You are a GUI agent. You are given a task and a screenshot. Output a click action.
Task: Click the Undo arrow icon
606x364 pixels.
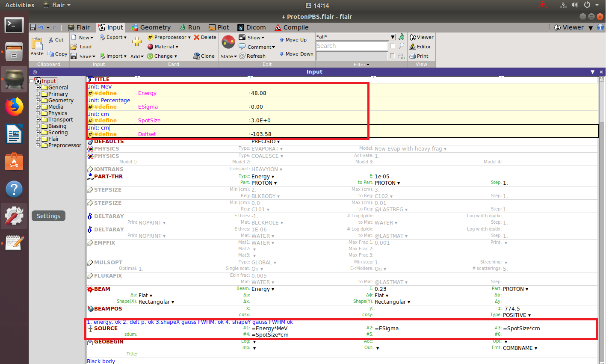point(41,27)
